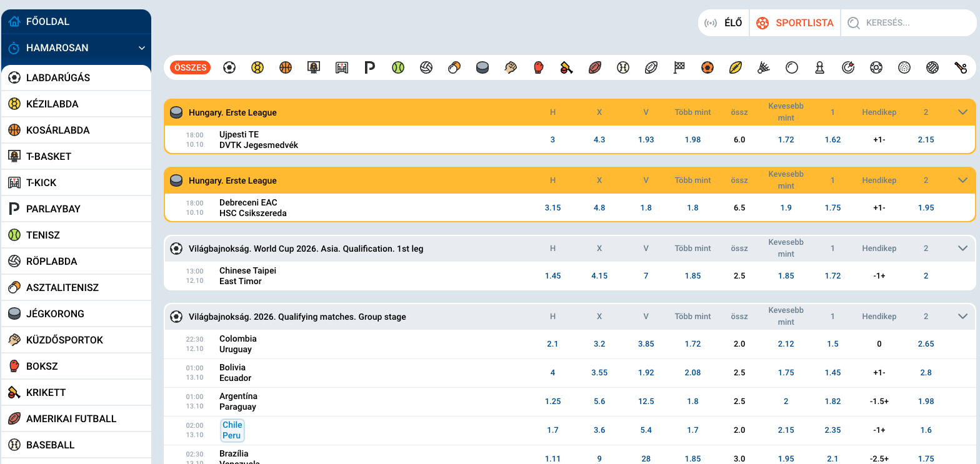Open Parlaybay in the sidebar
This screenshot has height=464, width=980.
[76, 209]
